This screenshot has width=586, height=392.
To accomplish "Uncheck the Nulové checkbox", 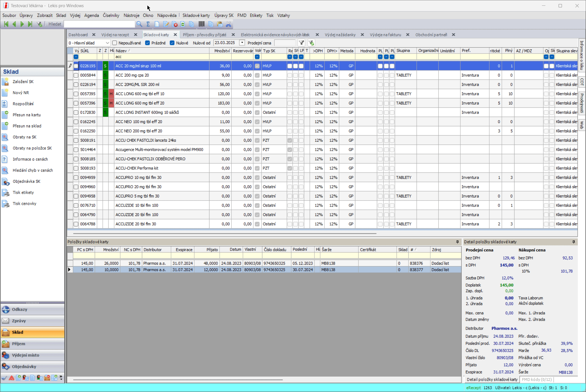I will (x=172, y=43).
